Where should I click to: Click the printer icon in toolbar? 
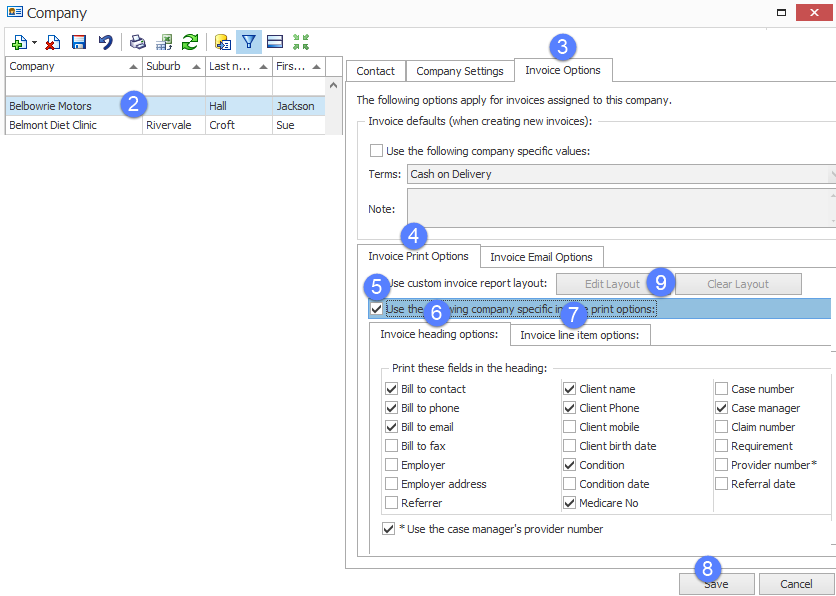pyautogui.click(x=138, y=42)
